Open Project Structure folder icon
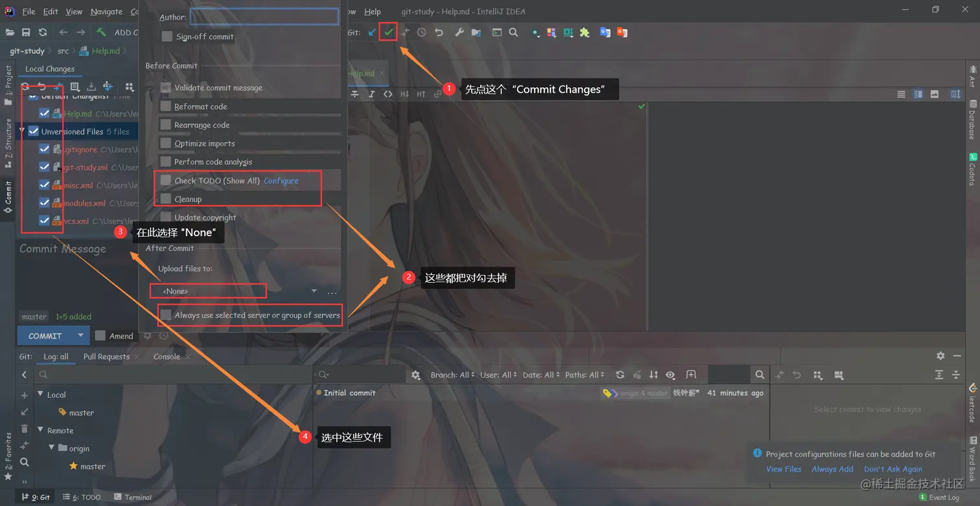980x506 pixels. point(476,32)
